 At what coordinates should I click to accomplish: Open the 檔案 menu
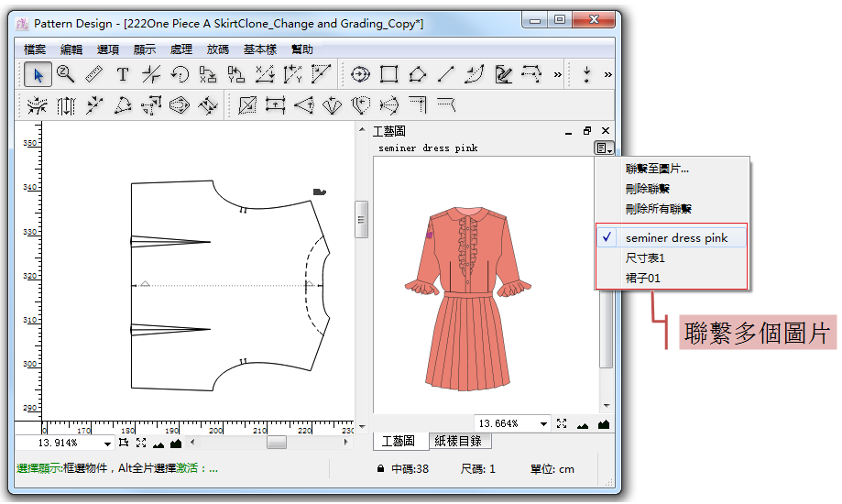click(x=35, y=49)
